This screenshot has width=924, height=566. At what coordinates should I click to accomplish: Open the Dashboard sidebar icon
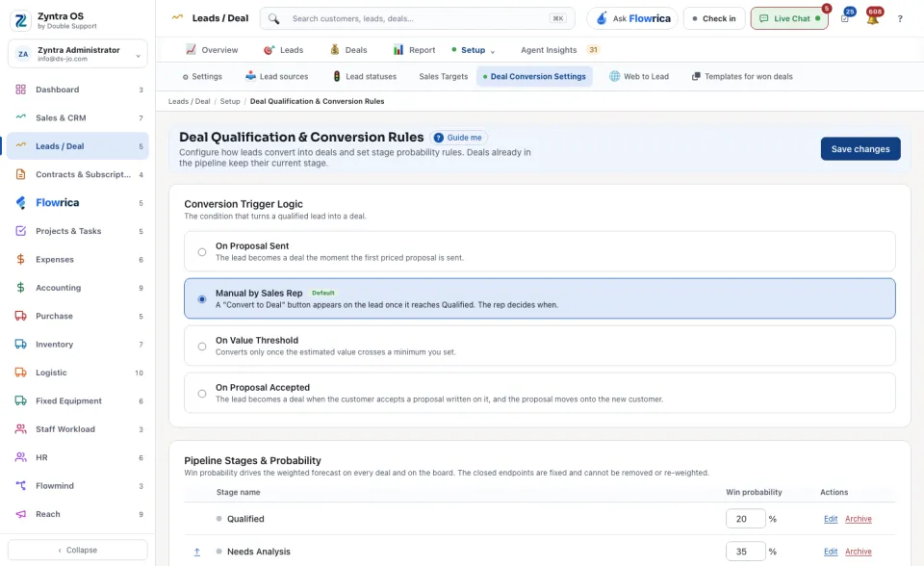pos(20,90)
